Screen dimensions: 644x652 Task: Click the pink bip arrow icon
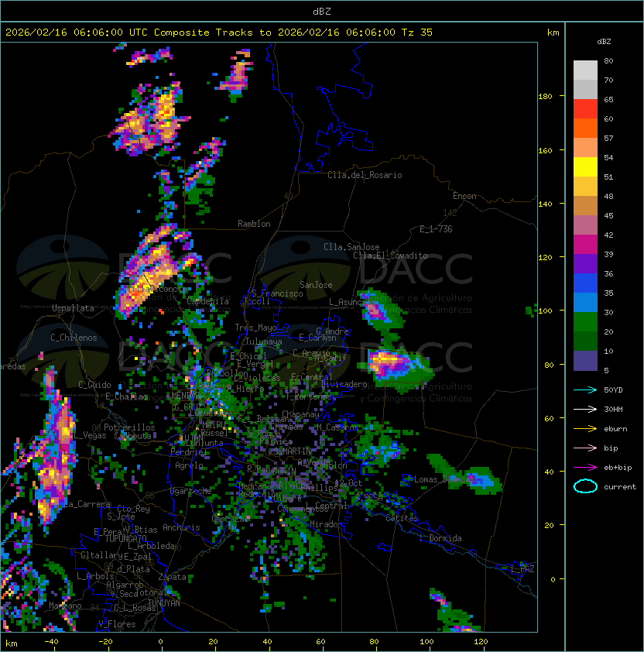coord(585,448)
